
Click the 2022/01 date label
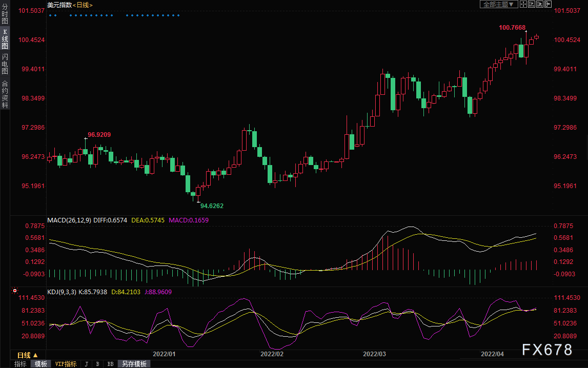click(164, 354)
